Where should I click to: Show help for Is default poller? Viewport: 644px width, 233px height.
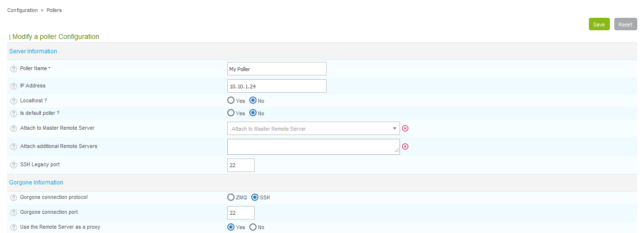(13, 113)
